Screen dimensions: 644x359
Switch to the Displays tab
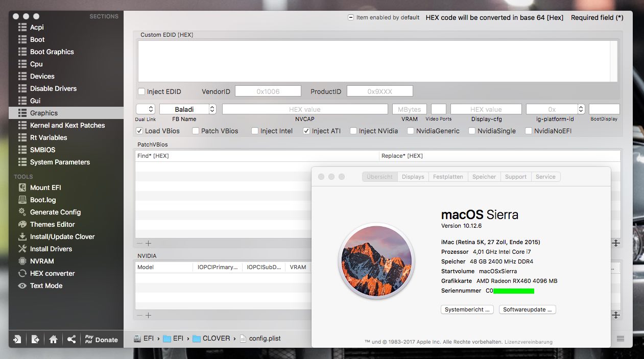tap(413, 177)
